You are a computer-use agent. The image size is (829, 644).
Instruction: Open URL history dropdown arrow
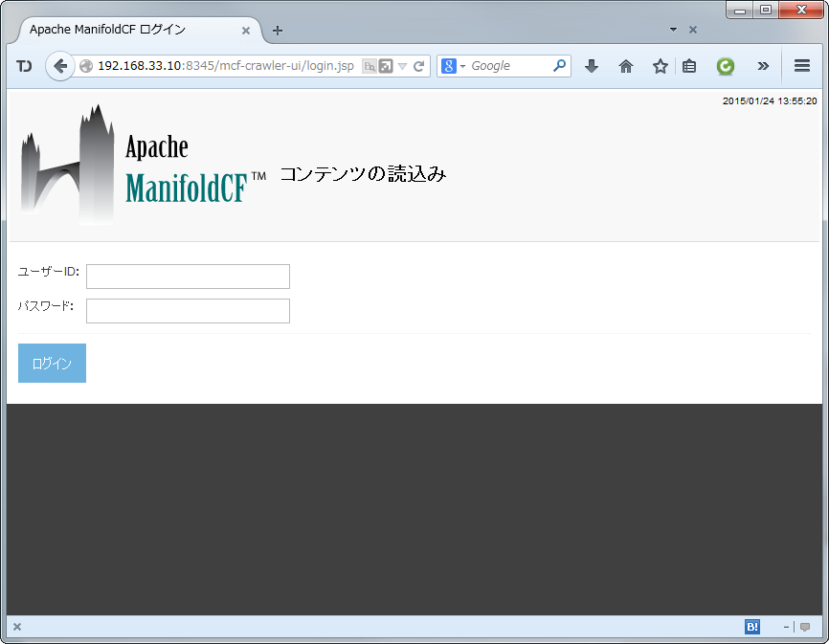(x=402, y=66)
